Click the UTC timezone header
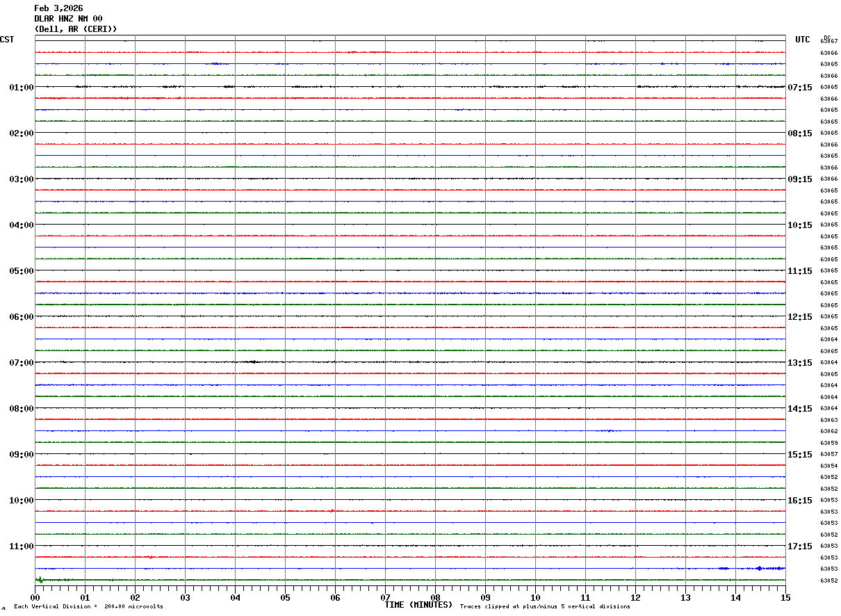The image size is (841, 616). [803, 40]
